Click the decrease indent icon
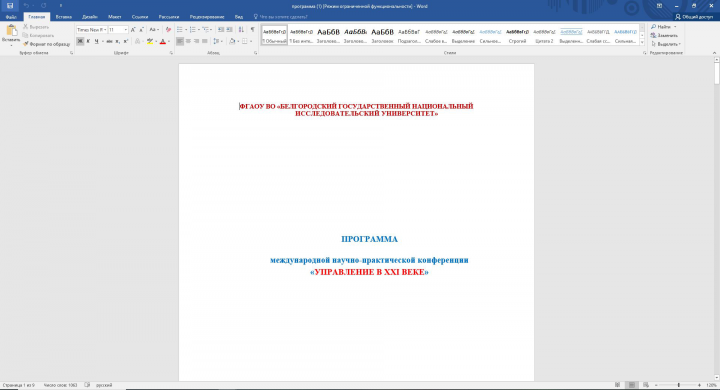 pyautogui.click(x=221, y=29)
